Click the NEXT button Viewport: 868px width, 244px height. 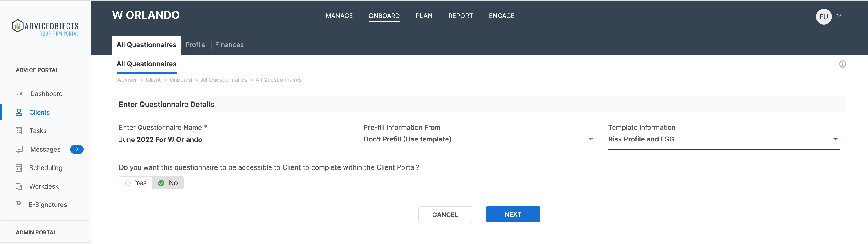[512, 214]
